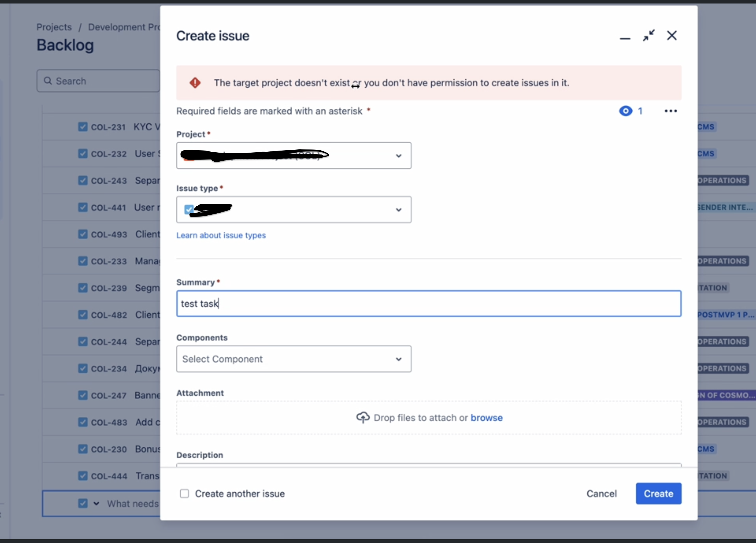Expand the Project dropdown
This screenshot has height=543, width=756.
click(398, 156)
